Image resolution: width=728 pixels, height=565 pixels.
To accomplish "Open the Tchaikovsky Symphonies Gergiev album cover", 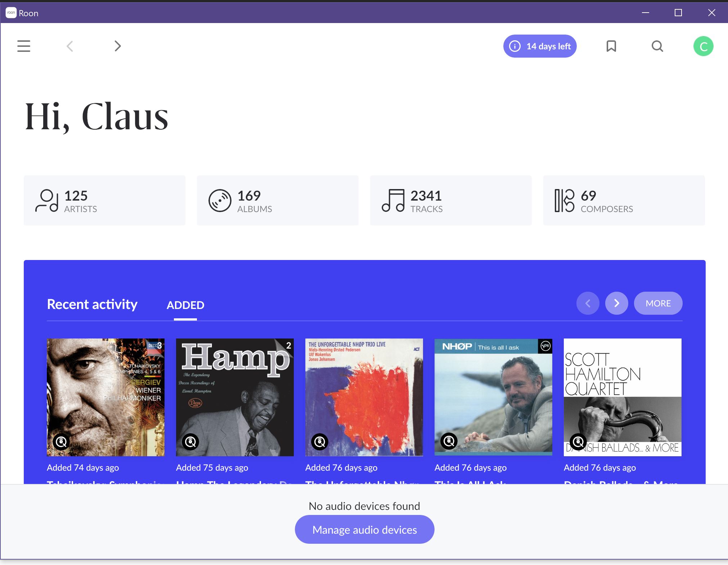I will [106, 397].
